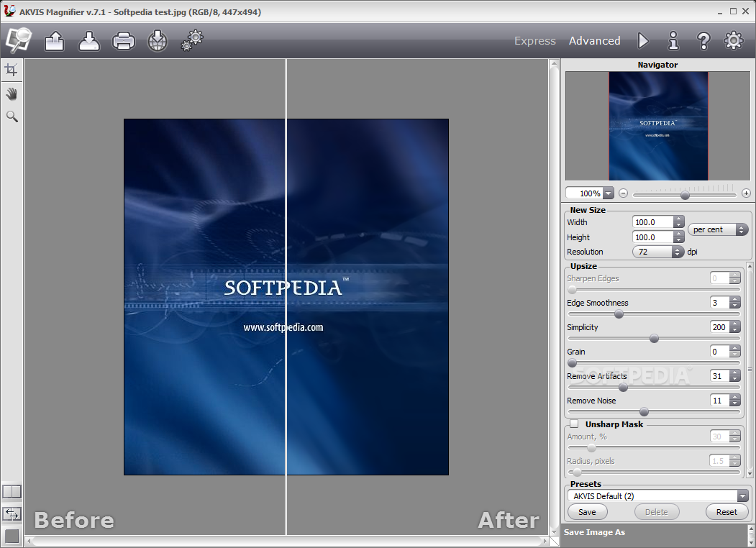Click the Remove Artifacts value field
Image resolution: width=756 pixels, height=548 pixels.
pyautogui.click(x=720, y=376)
